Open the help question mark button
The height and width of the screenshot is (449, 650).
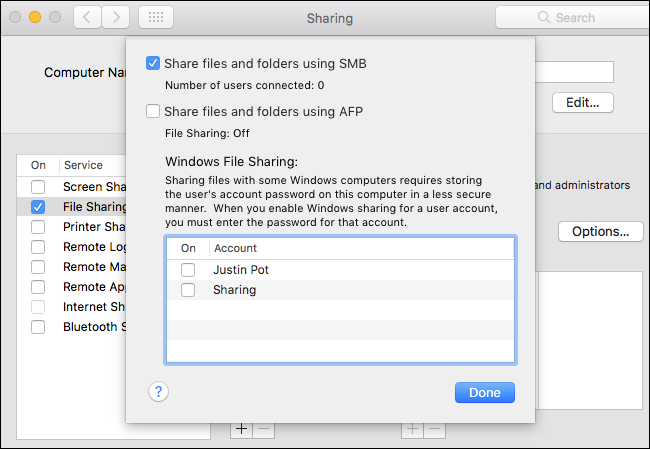click(158, 392)
